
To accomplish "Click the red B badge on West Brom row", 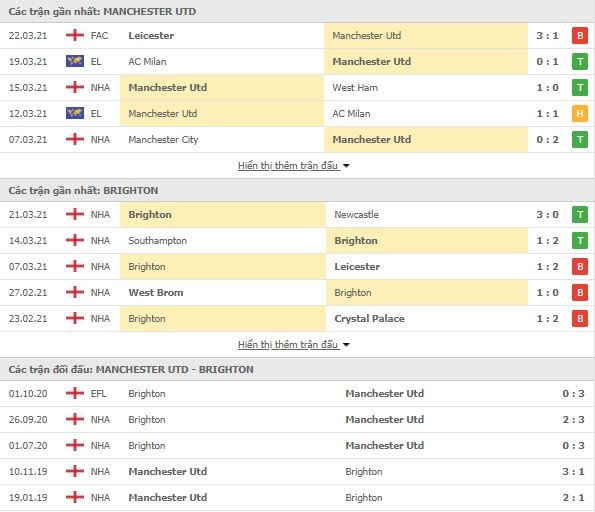I will coord(580,293).
